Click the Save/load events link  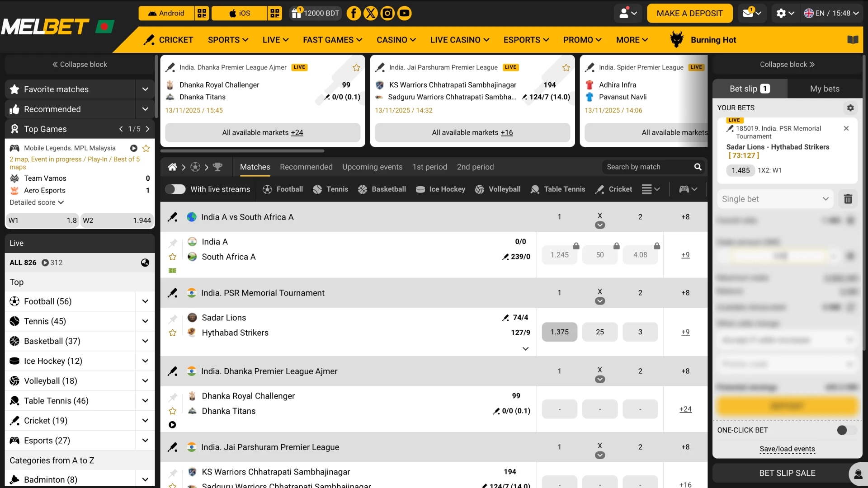787,449
